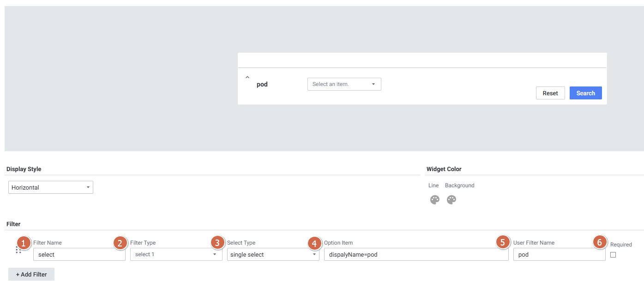644x289 pixels.
Task: Open the Filter Type 'select 1' dropdown
Action: (x=176, y=254)
